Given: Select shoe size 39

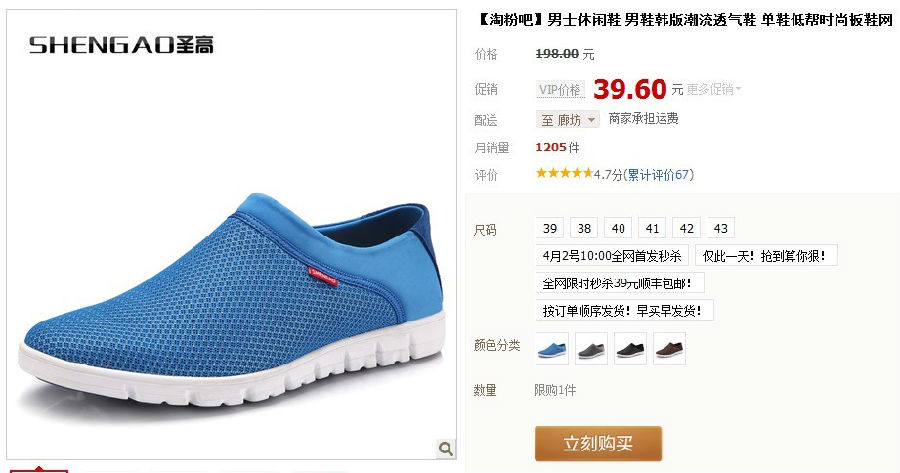Looking at the screenshot, I should (x=550, y=228).
